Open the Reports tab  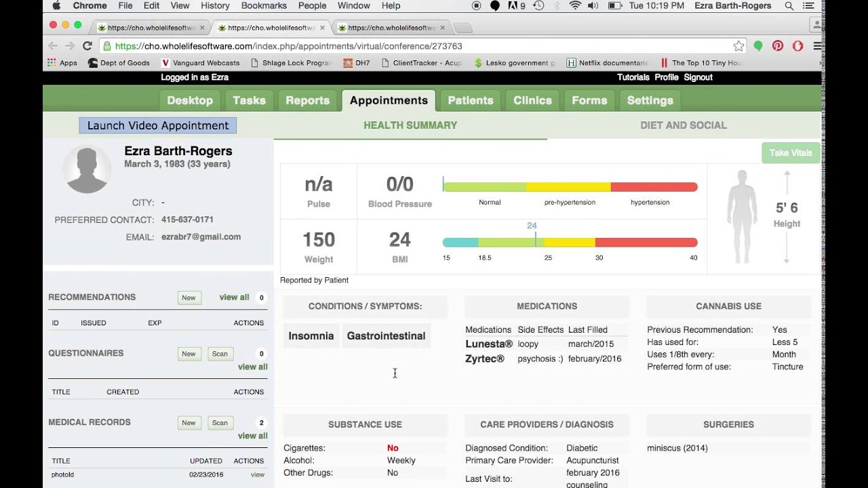click(307, 100)
